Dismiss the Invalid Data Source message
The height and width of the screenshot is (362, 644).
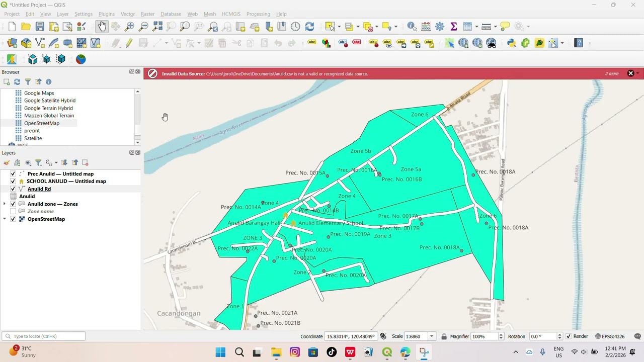[630, 74]
